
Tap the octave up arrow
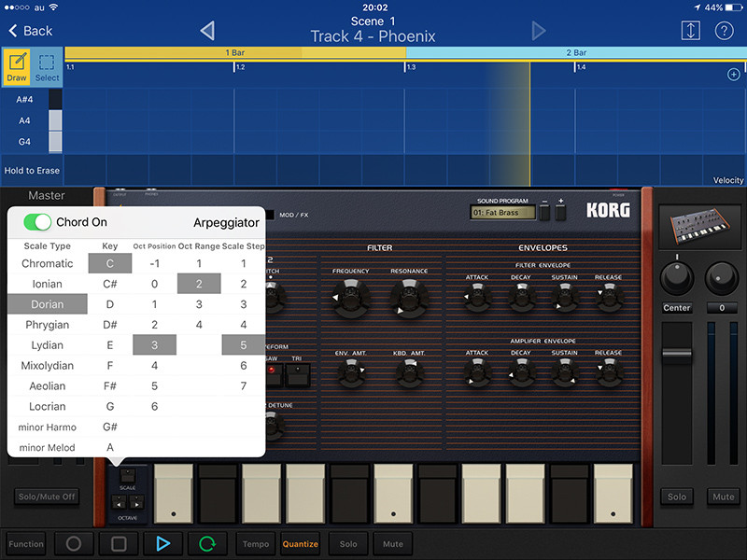[x=136, y=503]
